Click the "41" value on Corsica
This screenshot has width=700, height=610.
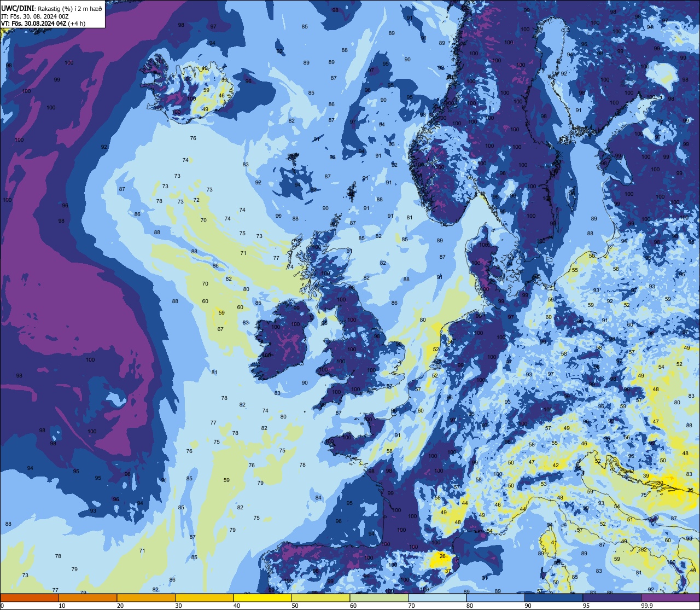[553, 542]
